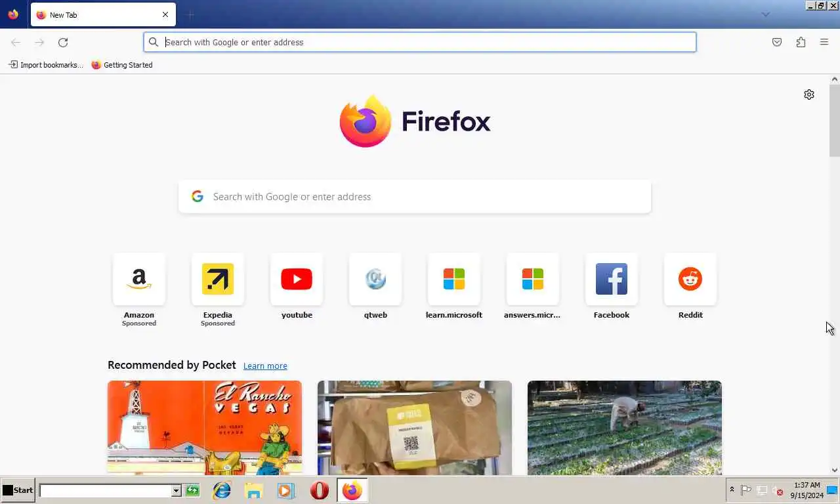Click the taskbar address input field

pos(106,490)
